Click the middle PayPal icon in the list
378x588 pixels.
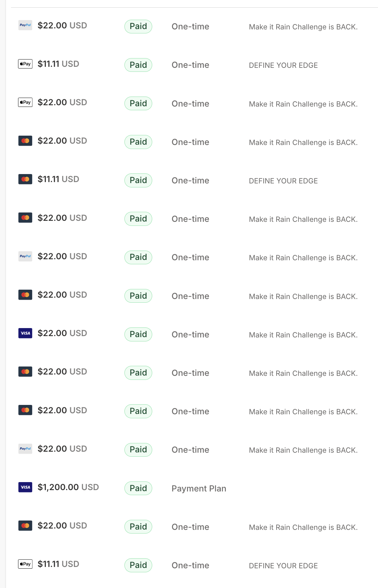click(25, 256)
